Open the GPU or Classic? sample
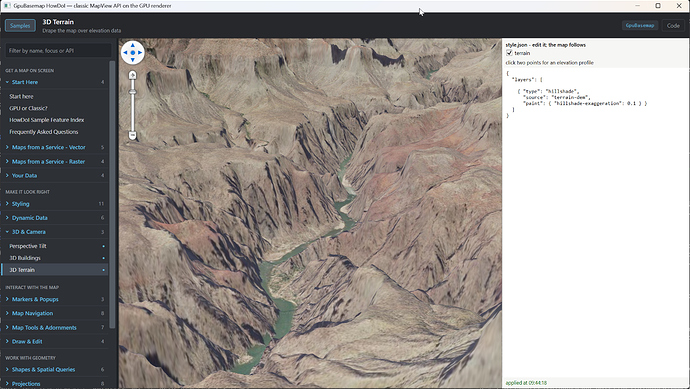Image resolution: width=690 pixels, height=389 pixels. (x=55, y=108)
